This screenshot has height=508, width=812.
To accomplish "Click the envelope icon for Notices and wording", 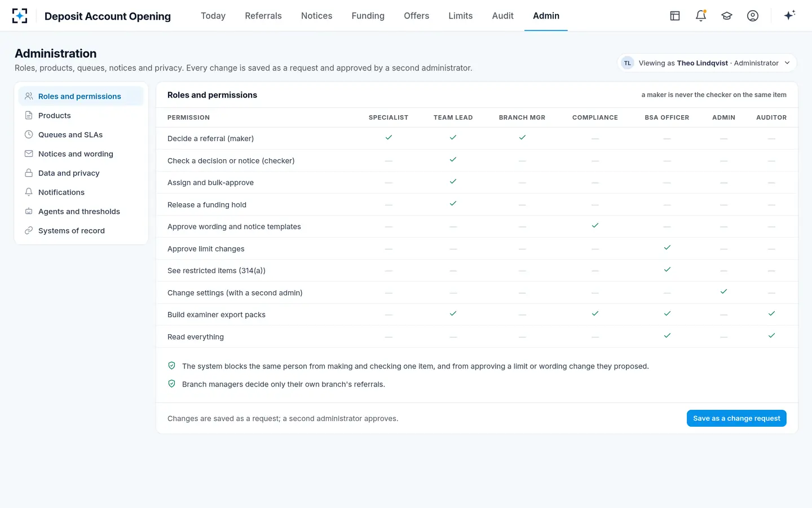I will (29, 154).
